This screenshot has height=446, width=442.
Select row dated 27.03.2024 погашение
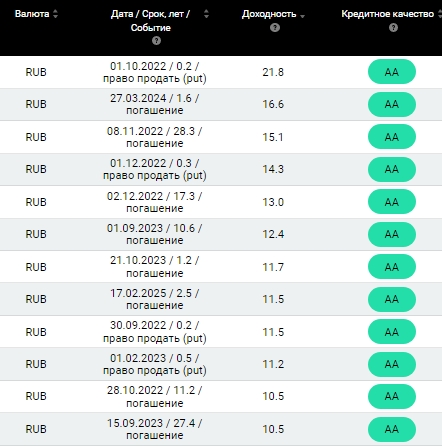coord(221,104)
